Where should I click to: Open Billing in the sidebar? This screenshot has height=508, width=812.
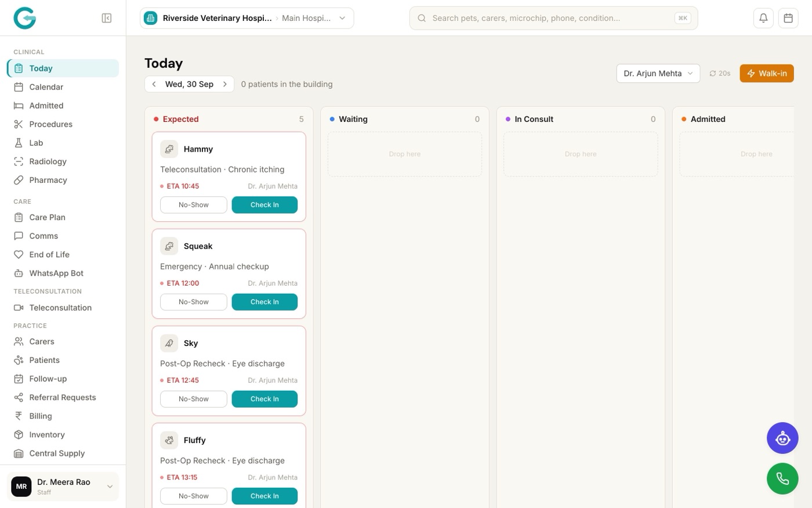(63, 416)
